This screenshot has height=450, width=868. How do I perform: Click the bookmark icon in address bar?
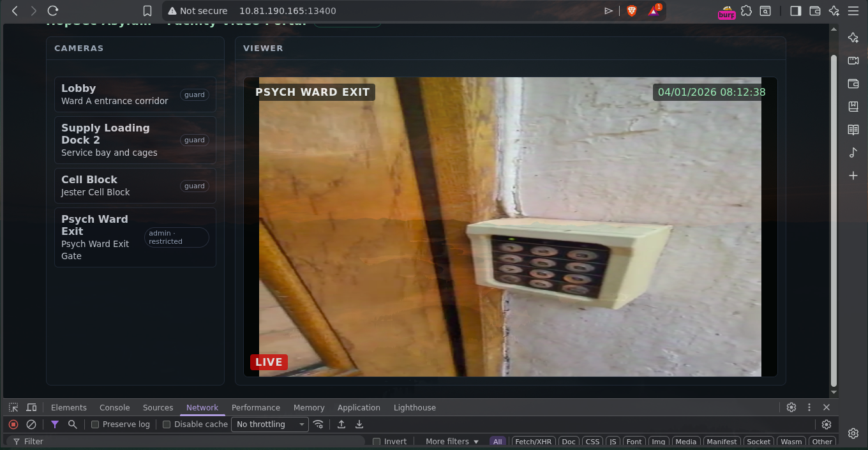[x=147, y=11]
